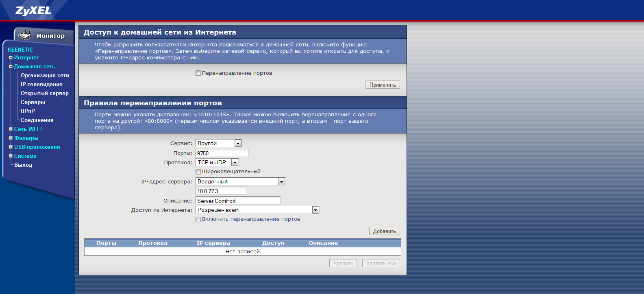Toggle the Широковещательный checkbox
Image resolution: width=644 pixels, height=294 pixels.
click(x=198, y=172)
